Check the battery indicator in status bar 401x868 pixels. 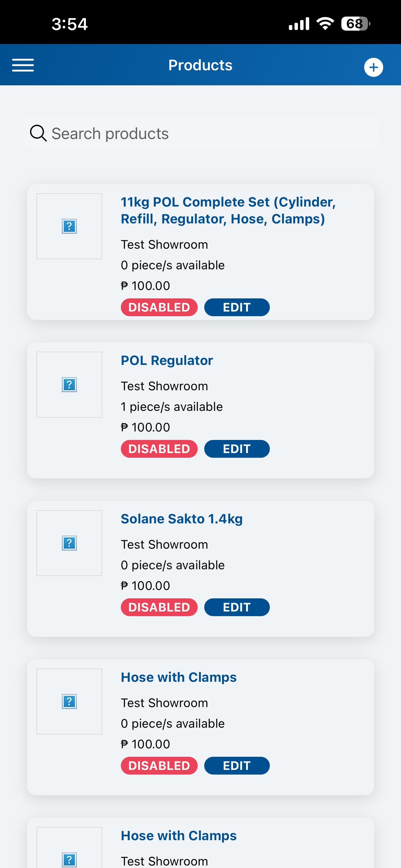point(355,24)
